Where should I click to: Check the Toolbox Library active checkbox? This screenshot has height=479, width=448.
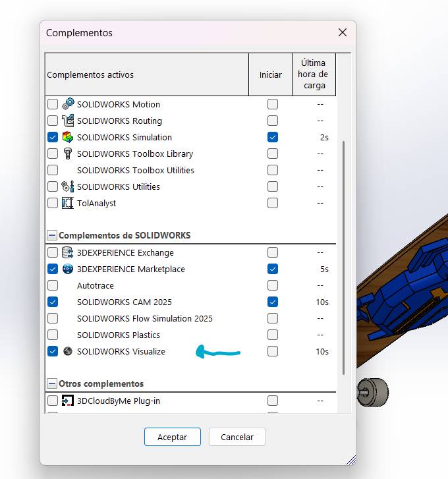point(53,154)
